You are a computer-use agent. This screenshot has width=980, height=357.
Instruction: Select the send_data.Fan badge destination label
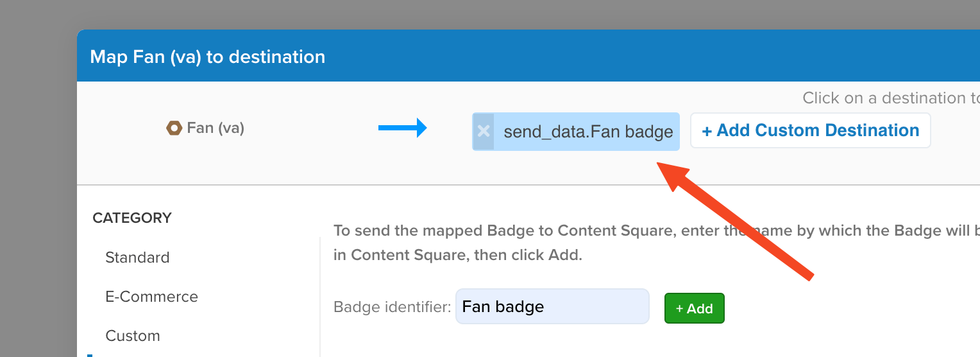588,132
